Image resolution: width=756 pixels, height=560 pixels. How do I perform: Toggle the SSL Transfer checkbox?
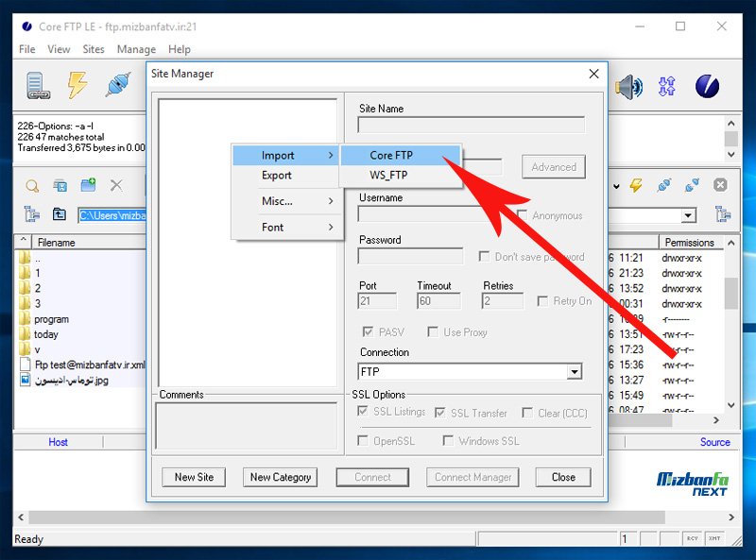pos(439,413)
